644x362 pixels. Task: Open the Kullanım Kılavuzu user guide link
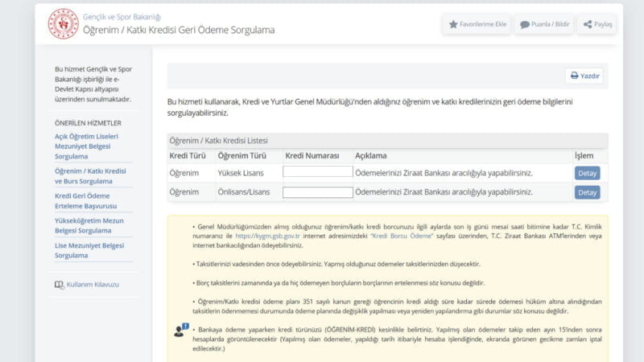pos(93,285)
